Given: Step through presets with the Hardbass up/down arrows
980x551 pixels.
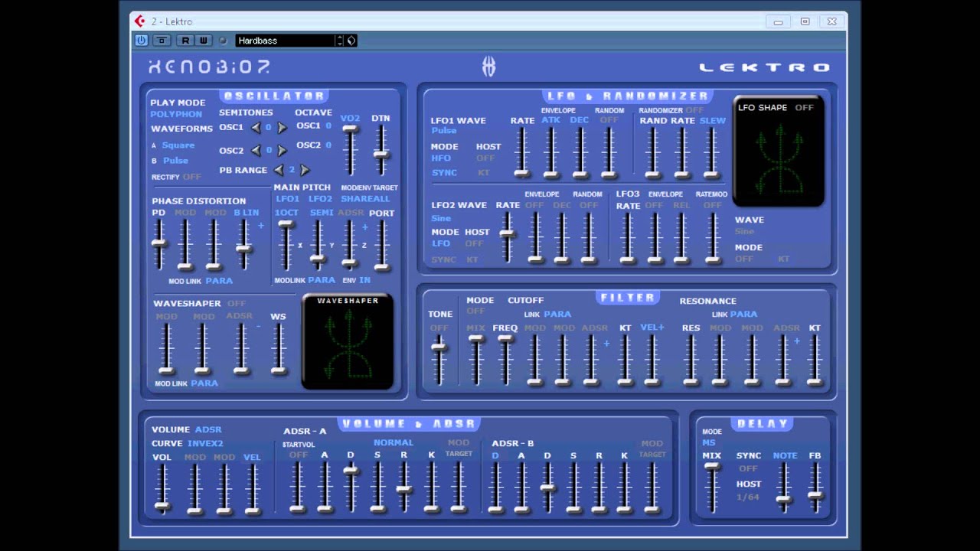Looking at the screenshot, I should click(x=340, y=41).
